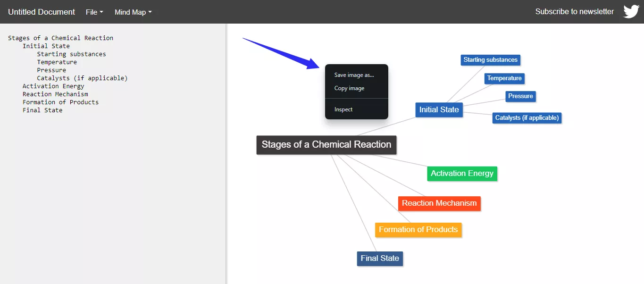Click the Catalysts (if applicable) node
Screen dimensions: 644x284
527,118
